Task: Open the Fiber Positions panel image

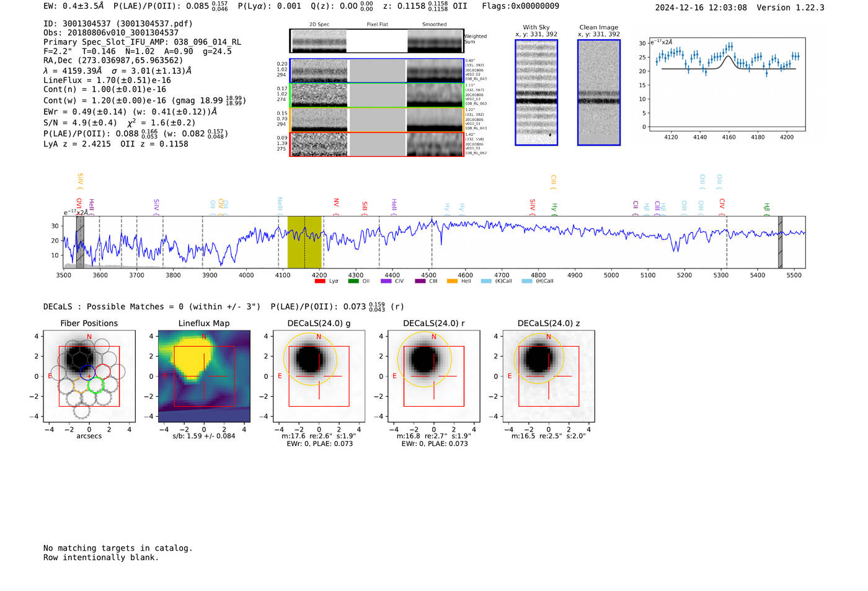Action: 89,376
